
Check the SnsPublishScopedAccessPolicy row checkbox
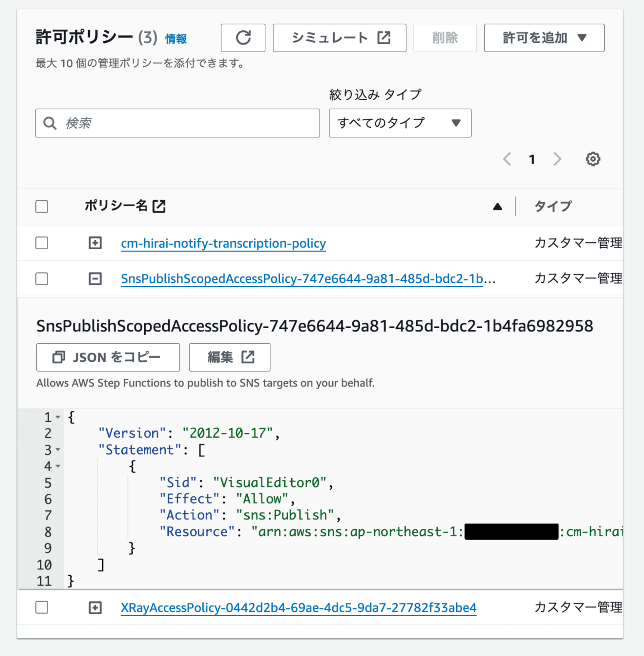[x=42, y=279]
